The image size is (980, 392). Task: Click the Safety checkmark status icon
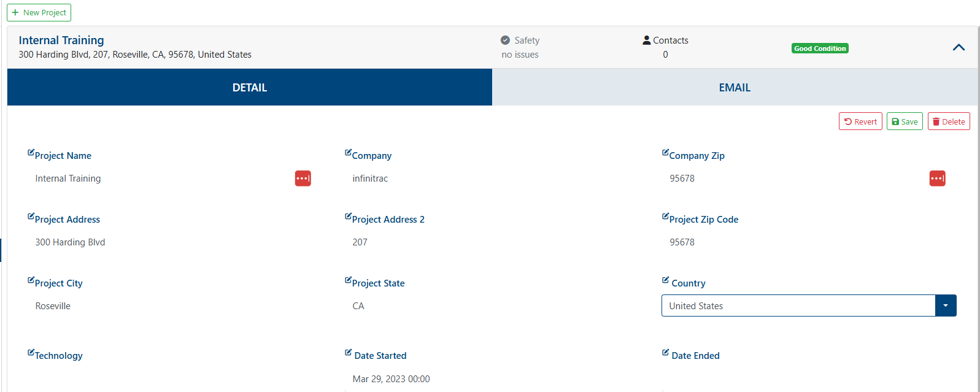[505, 40]
